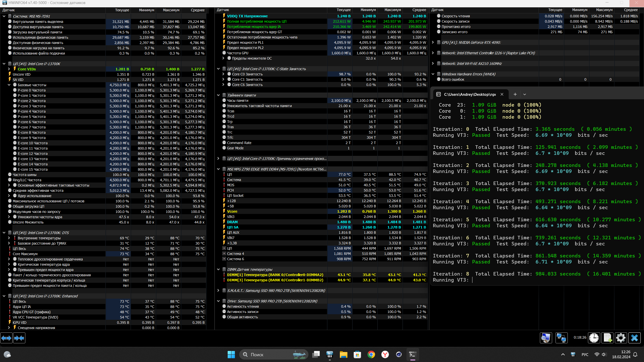Viewport: 644px width, 362px height.
Task: Open Google Chrome from the taskbar
Action: point(371,354)
